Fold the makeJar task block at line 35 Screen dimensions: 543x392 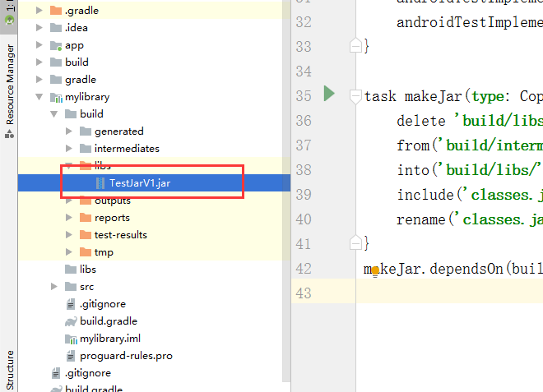[355, 96]
